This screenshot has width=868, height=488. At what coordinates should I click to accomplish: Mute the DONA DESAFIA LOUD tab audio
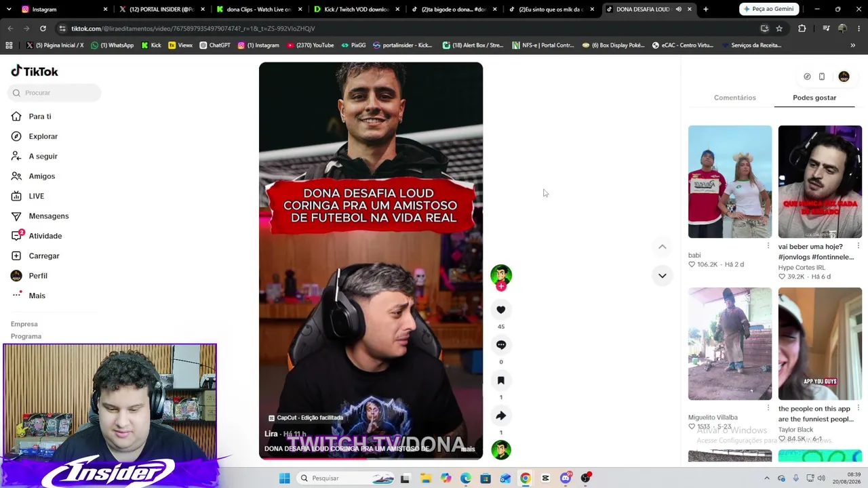(x=678, y=9)
